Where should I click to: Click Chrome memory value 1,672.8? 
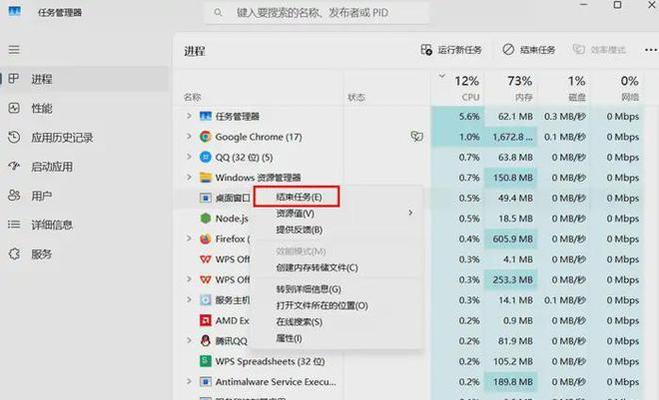coord(511,137)
